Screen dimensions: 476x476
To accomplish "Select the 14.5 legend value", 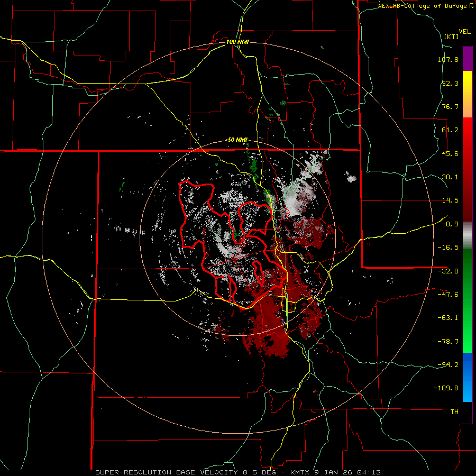I will pyautogui.click(x=450, y=200).
